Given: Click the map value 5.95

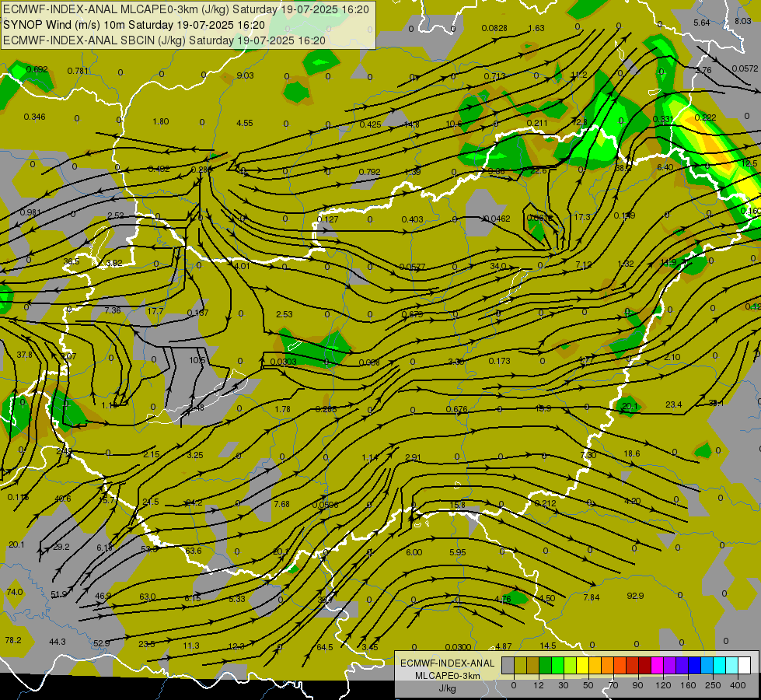Looking at the screenshot, I should [458, 552].
